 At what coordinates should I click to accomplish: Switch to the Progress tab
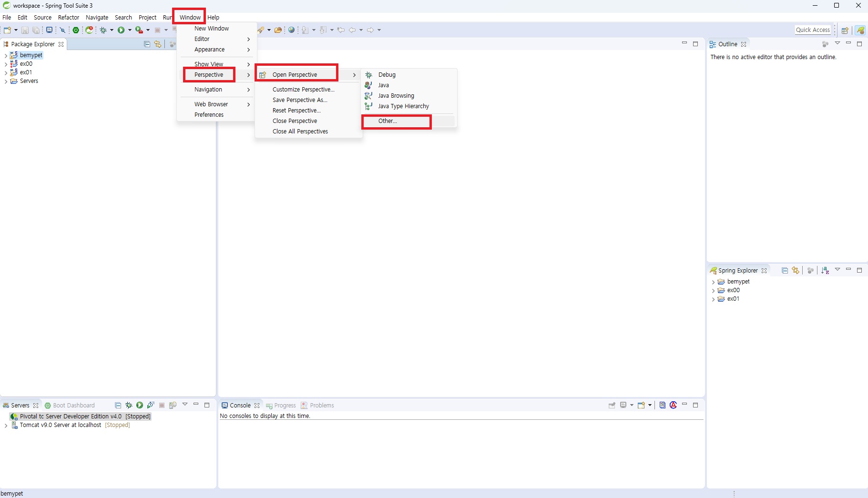[281, 406]
